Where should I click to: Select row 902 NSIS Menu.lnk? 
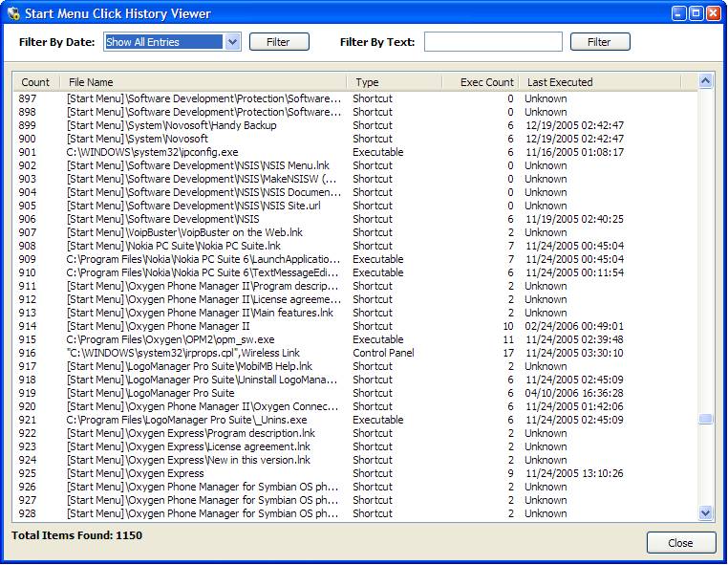355,165
